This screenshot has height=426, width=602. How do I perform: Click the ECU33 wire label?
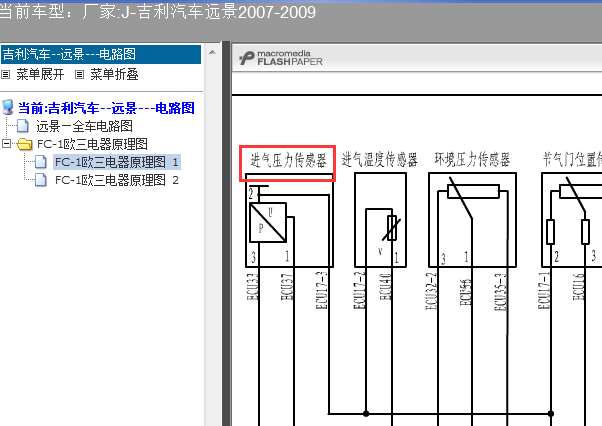[x=253, y=286]
